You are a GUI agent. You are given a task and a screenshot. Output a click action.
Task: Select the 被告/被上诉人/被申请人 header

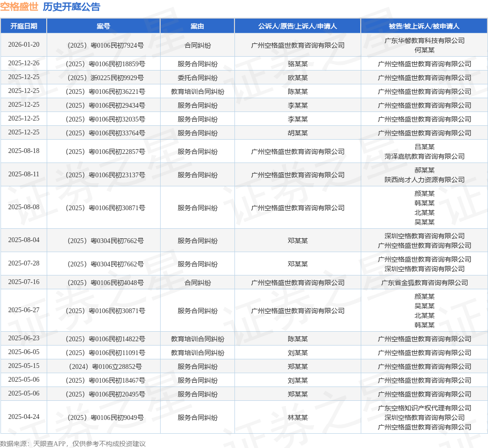pos(424,26)
